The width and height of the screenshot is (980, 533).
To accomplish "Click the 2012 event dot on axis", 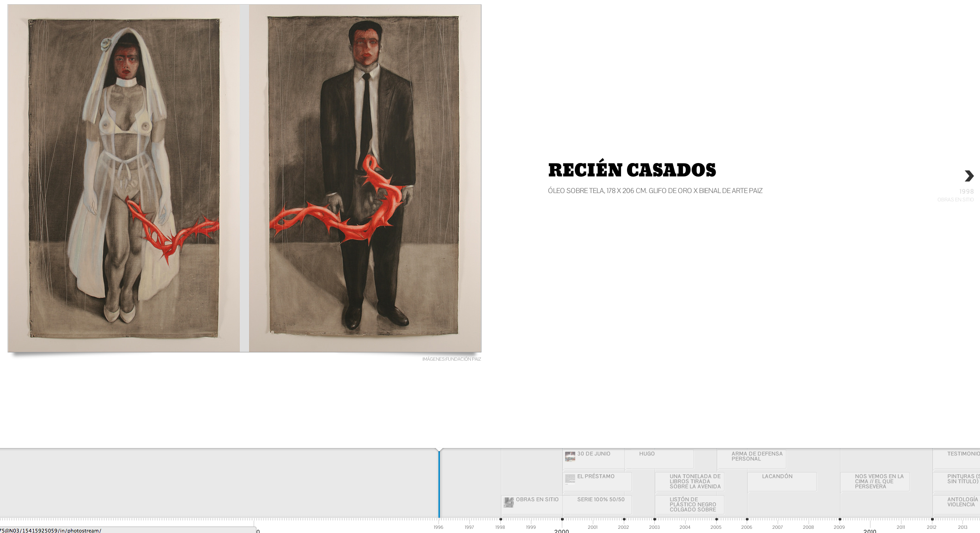I will [x=932, y=519].
